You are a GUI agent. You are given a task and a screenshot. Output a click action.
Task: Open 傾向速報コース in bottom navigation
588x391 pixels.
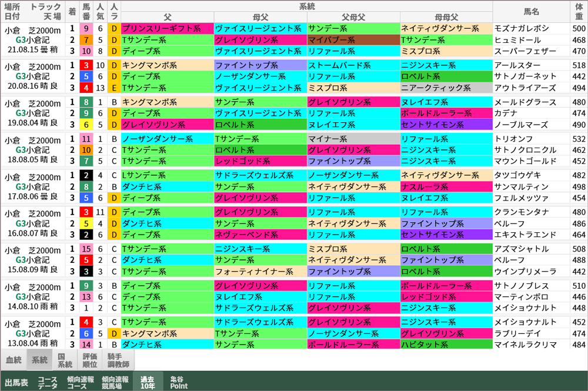[x=80, y=382]
